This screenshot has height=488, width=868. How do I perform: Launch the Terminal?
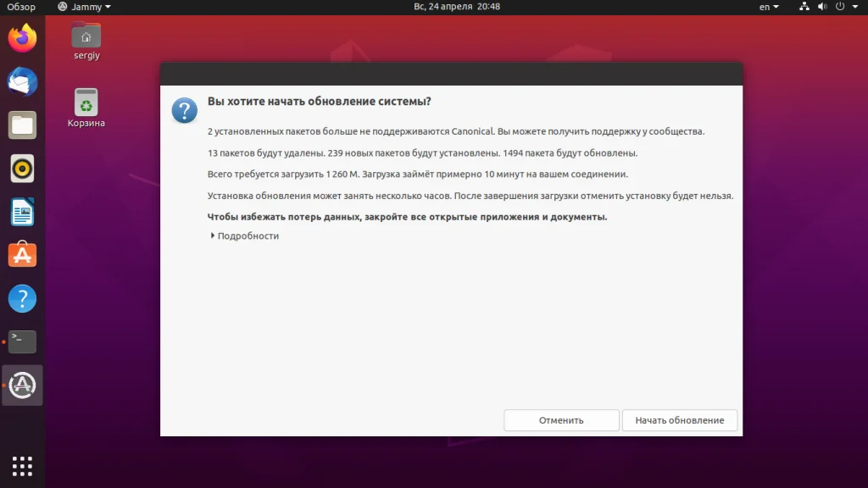click(x=21, y=341)
